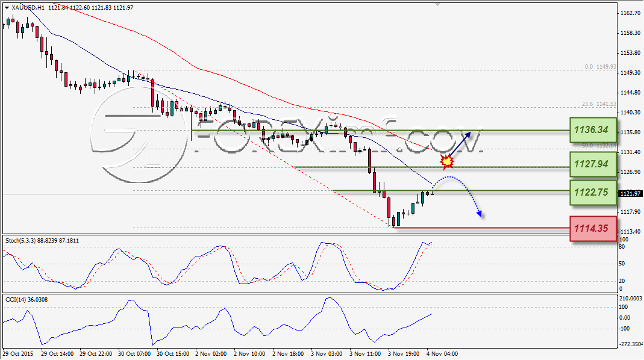The height and width of the screenshot is (360, 644).
Task: Click the 1144.80 price scale value
Action: click(631, 93)
